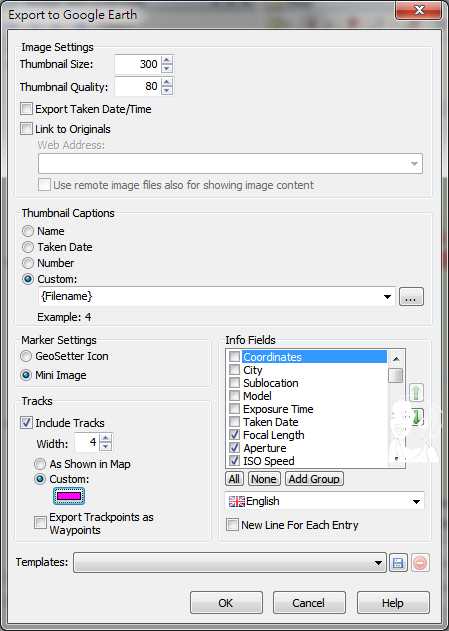The width and height of the screenshot is (449, 631).
Task: Check the Link to Originals option
Action: [27, 129]
